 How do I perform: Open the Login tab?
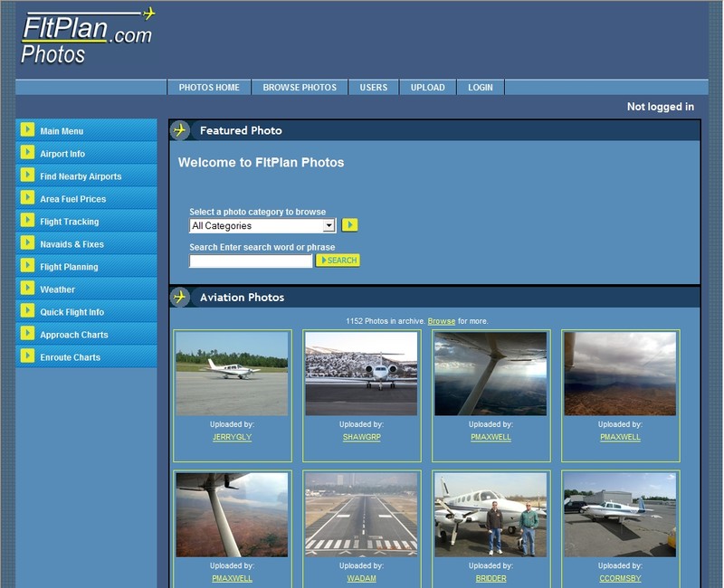[x=481, y=87]
